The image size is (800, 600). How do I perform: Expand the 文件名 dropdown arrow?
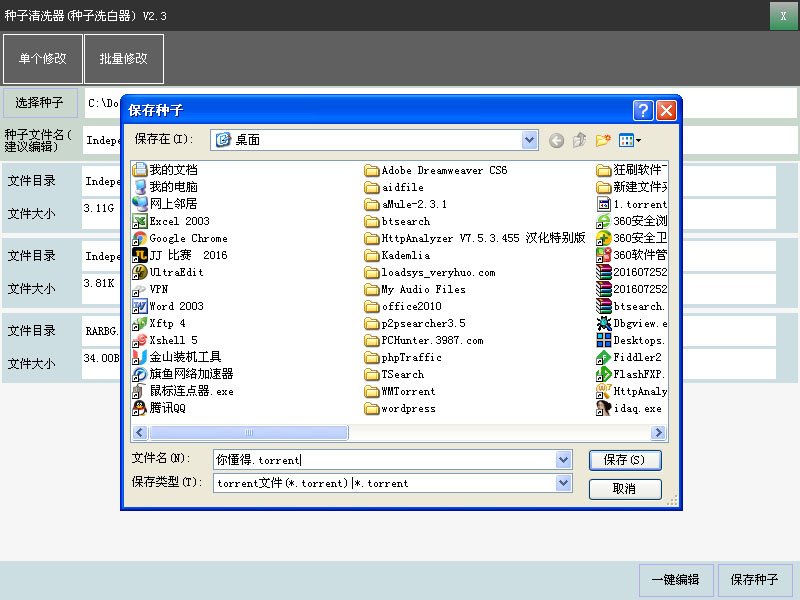point(563,460)
